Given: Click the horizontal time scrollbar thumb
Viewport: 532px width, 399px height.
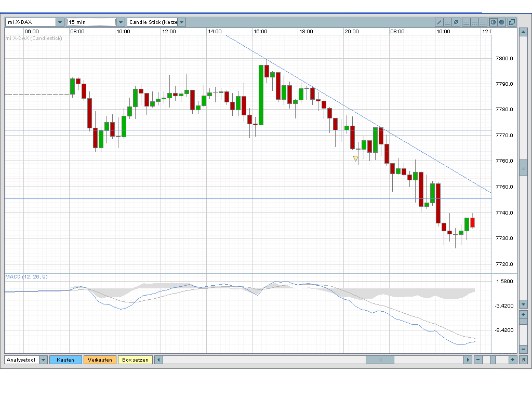Looking at the screenshot, I should click(380, 360).
